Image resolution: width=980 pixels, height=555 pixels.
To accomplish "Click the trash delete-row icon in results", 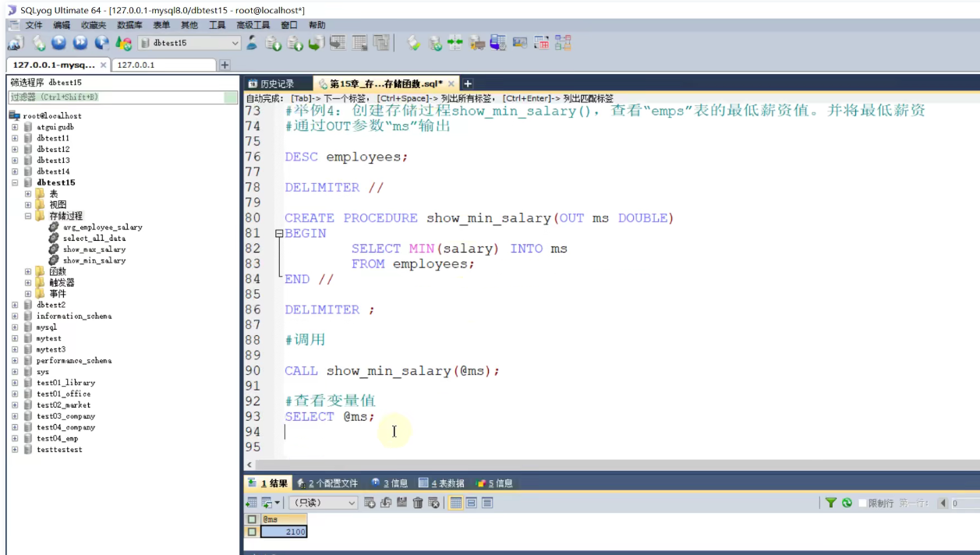I will (x=418, y=503).
